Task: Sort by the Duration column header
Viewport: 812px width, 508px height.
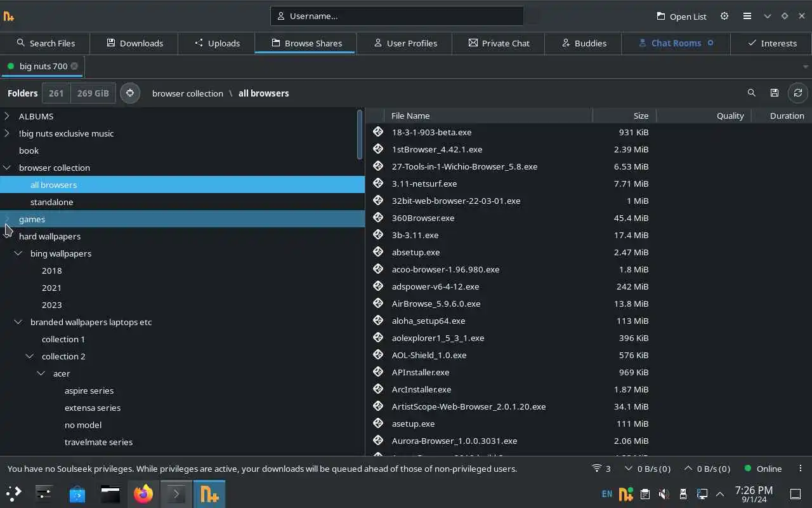Action: [x=782, y=116]
